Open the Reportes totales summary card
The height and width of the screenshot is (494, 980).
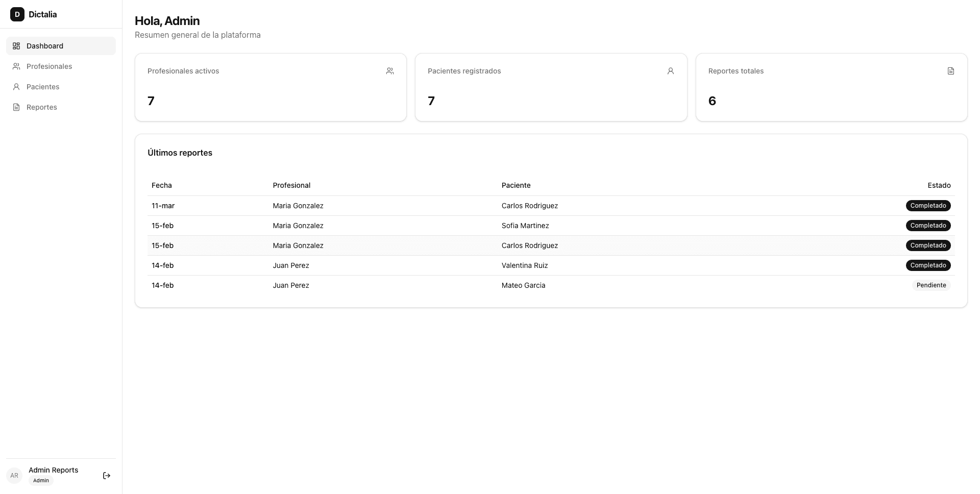pyautogui.click(x=831, y=87)
